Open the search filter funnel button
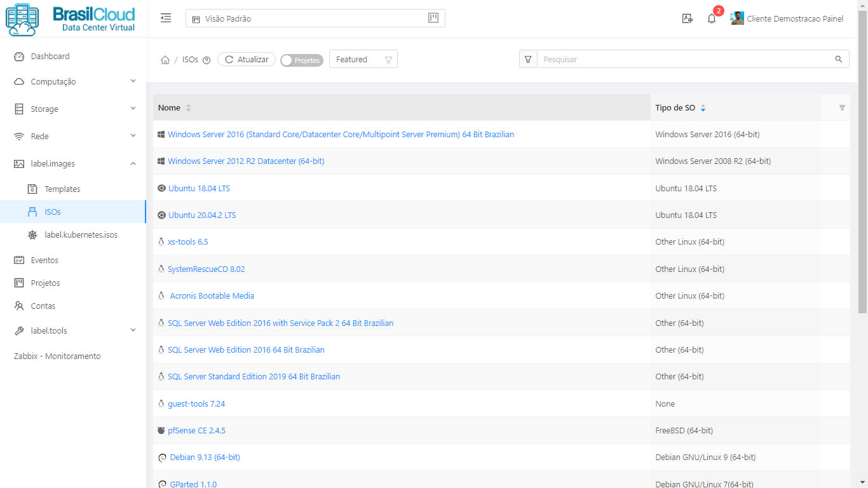868x488 pixels. point(528,59)
